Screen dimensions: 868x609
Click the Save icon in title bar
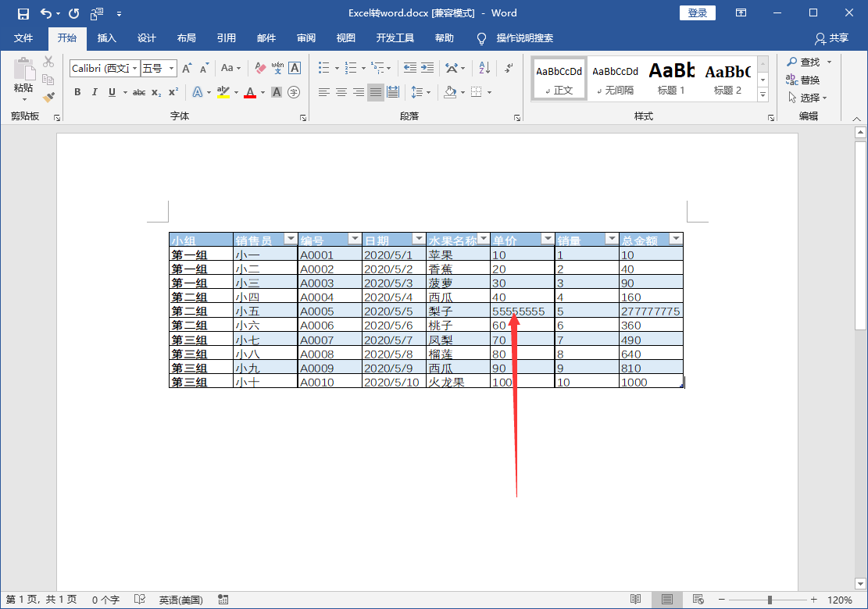tap(23, 14)
